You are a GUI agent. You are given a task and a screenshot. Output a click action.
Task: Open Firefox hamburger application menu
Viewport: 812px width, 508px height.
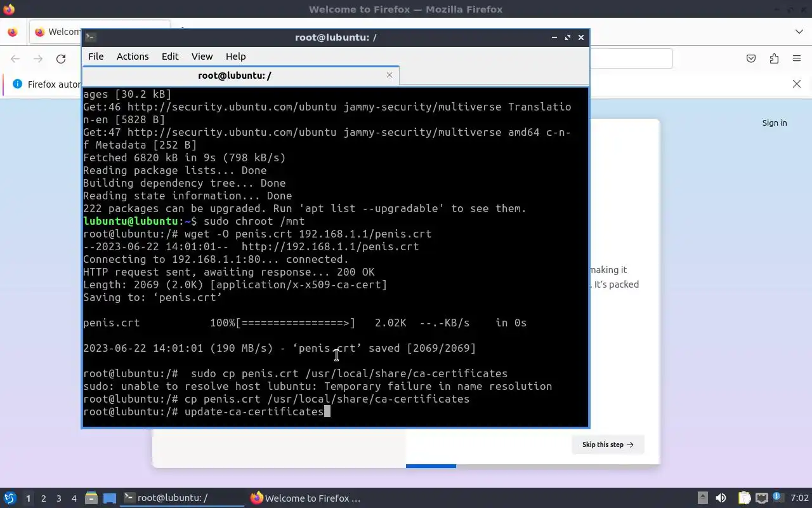[x=797, y=58]
